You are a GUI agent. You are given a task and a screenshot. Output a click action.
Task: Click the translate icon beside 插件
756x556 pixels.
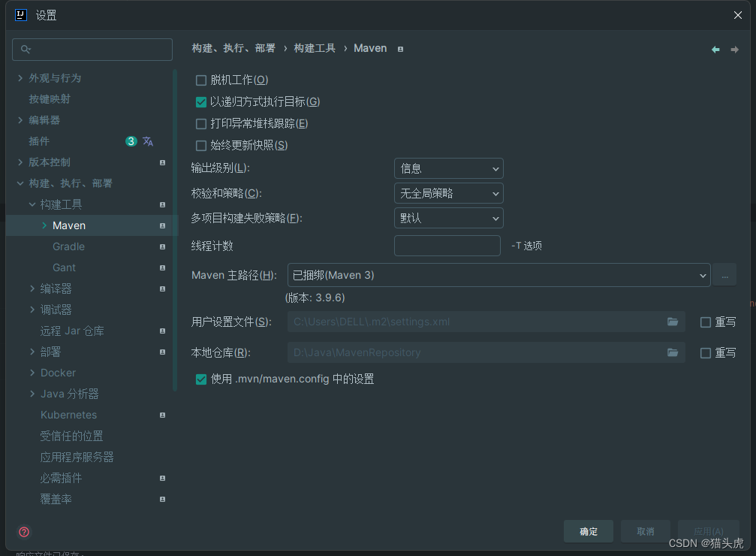click(x=148, y=141)
